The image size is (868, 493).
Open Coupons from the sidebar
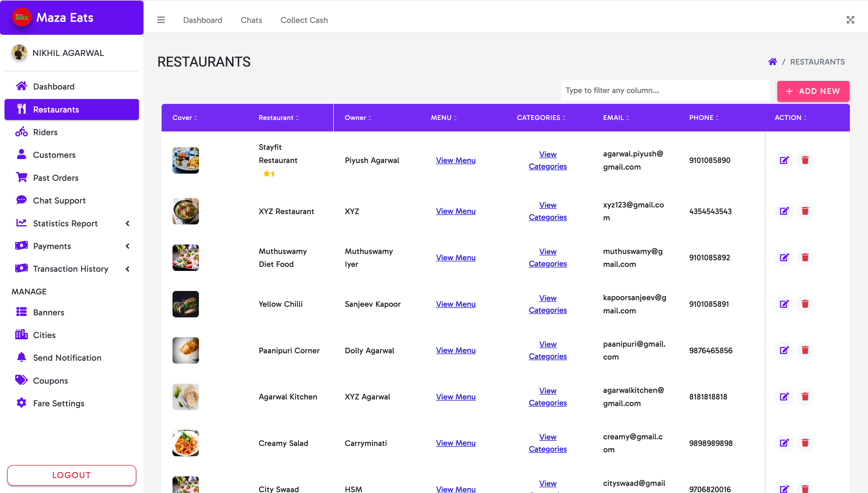click(x=50, y=380)
